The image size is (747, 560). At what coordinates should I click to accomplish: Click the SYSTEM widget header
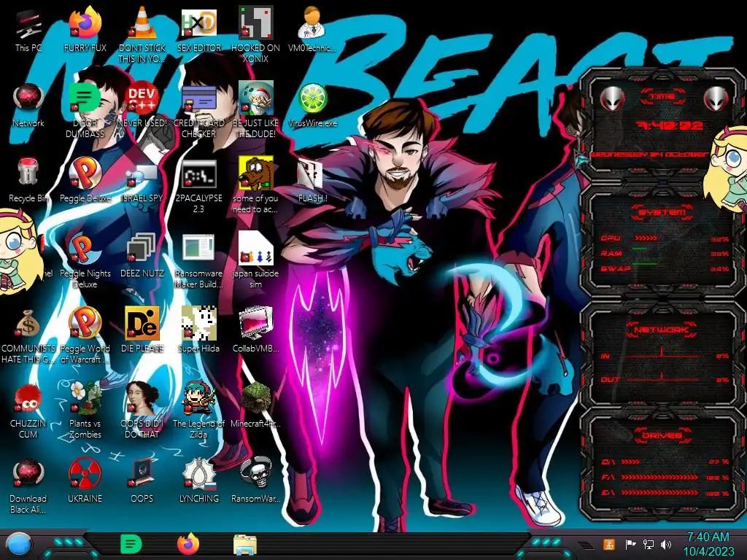coord(662,212)
